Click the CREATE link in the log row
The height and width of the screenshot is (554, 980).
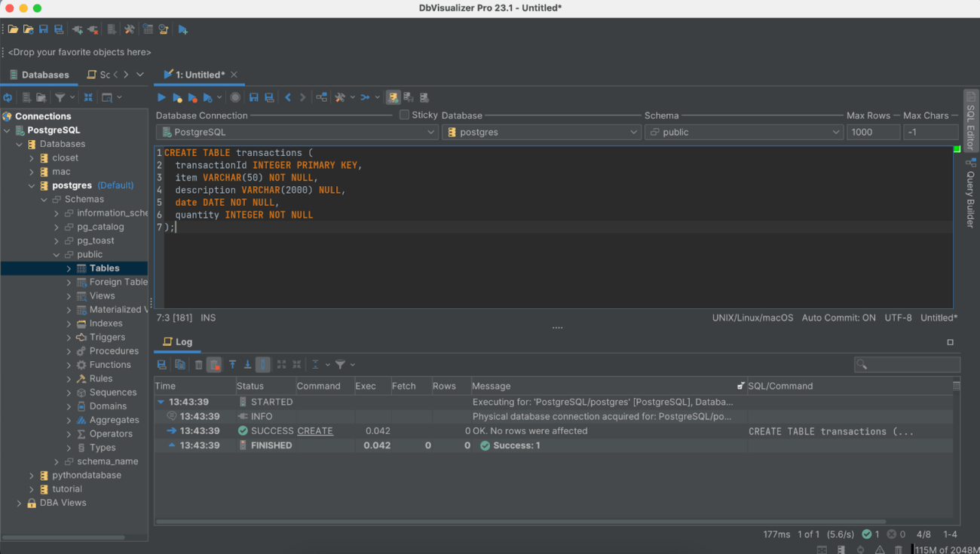pyautogui.click(x=315, y=430)
